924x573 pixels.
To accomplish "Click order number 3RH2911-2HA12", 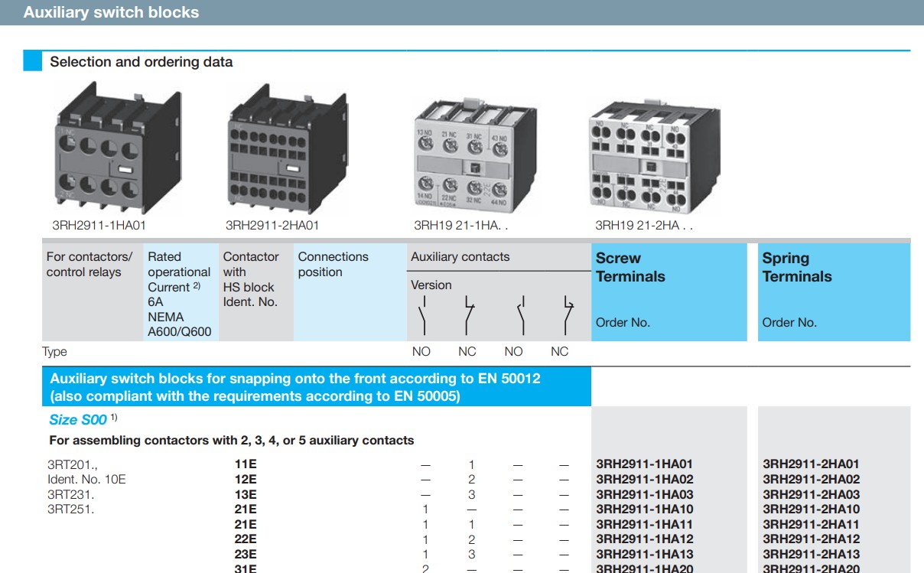I will (x=811, y=539).
